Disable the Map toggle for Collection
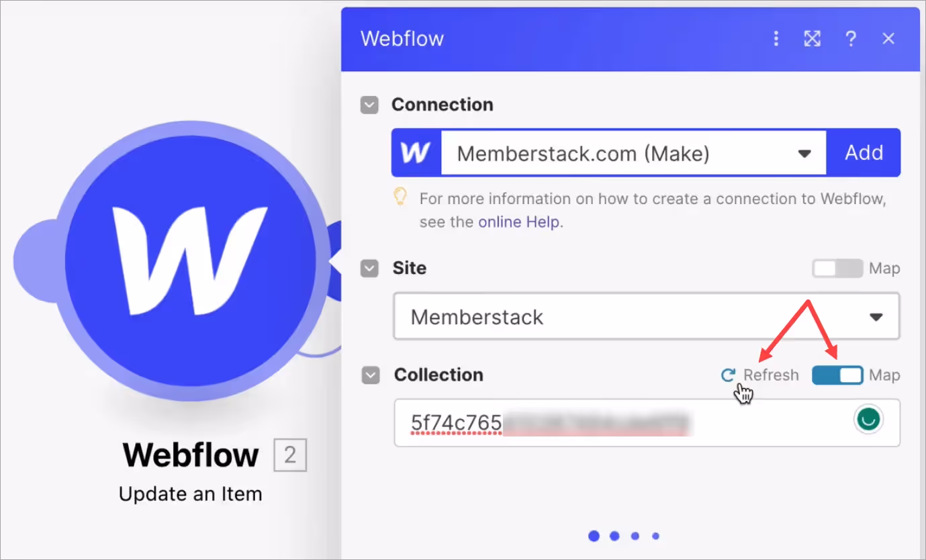Viewport: 926px width, 560px height. pyautogui.click(x=837, y=375)
